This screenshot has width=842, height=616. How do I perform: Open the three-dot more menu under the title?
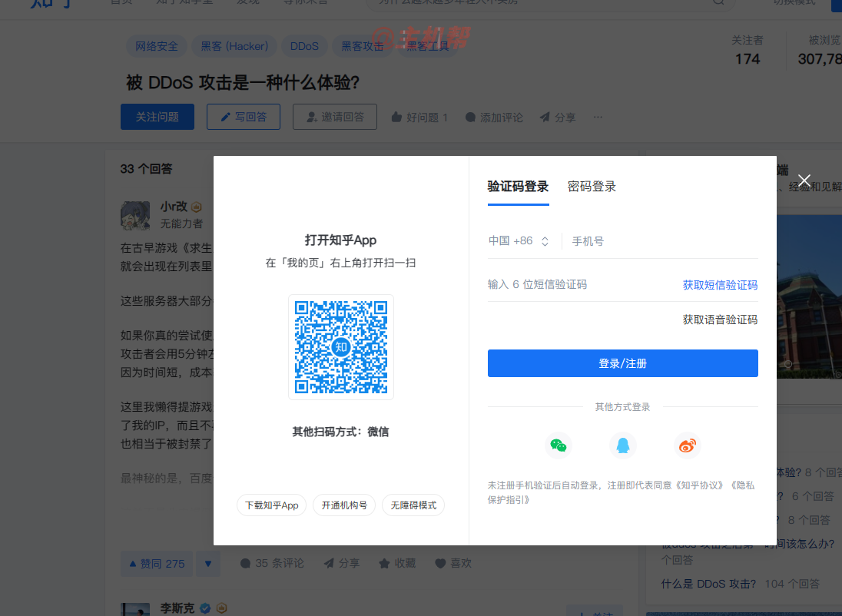coord(598,117)
